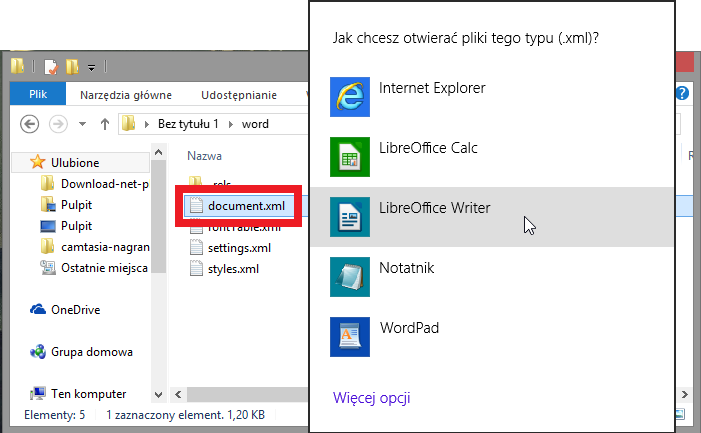Click file list scroll left arrow
The height and width of the screenshot is (433, 701).
click(x=178, y=394)
